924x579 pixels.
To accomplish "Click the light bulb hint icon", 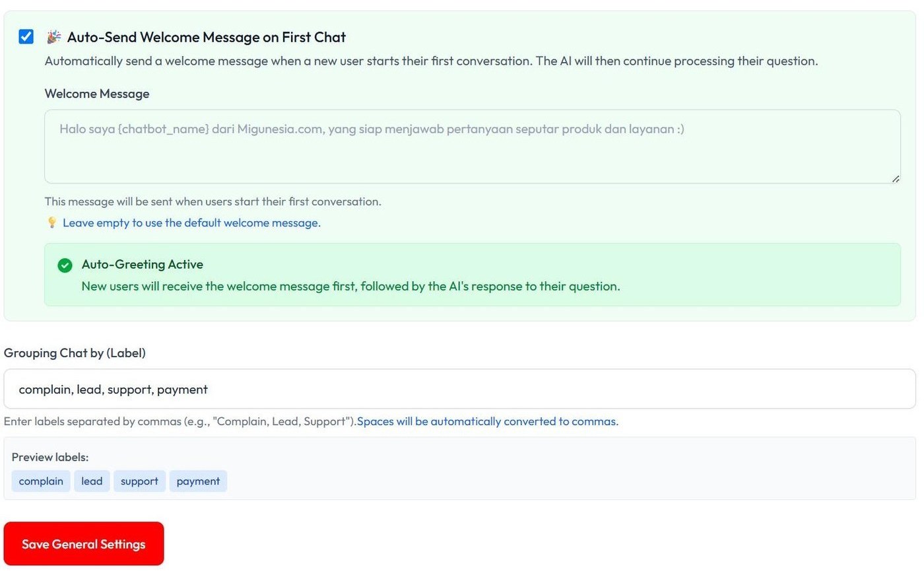I will pos(51,222).
